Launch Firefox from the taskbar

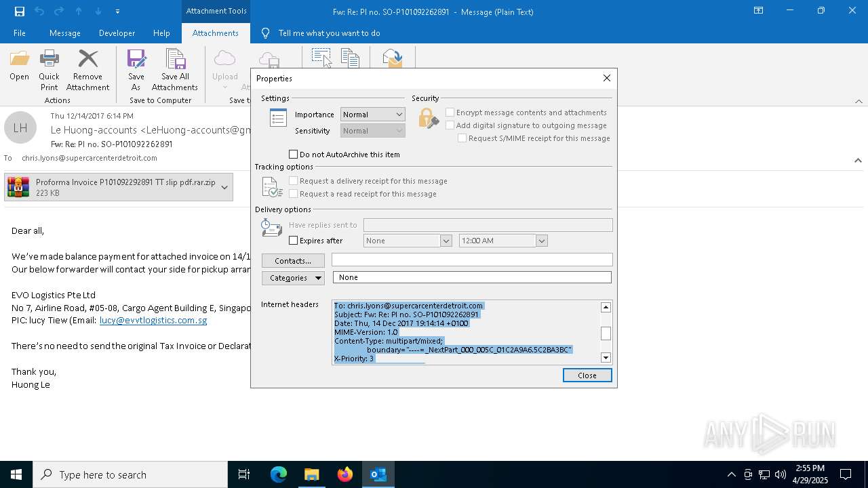pyautogui.click(x=345, y=474)
